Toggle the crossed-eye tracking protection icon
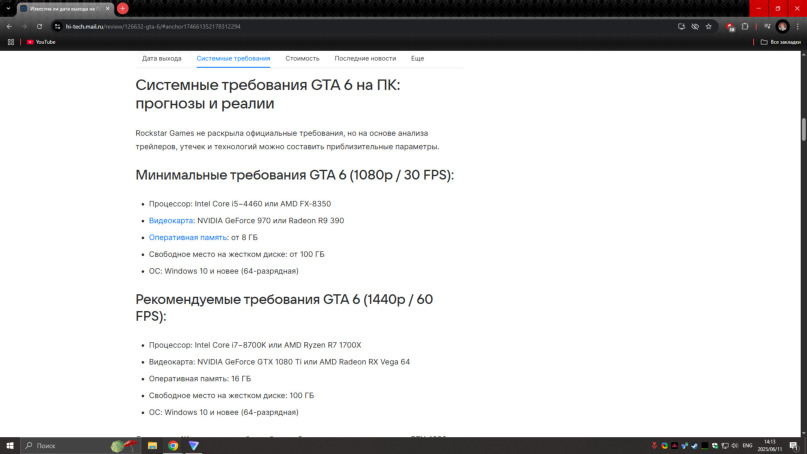The height and width of the screenshot is (454, 807). (x=695, y=26)
